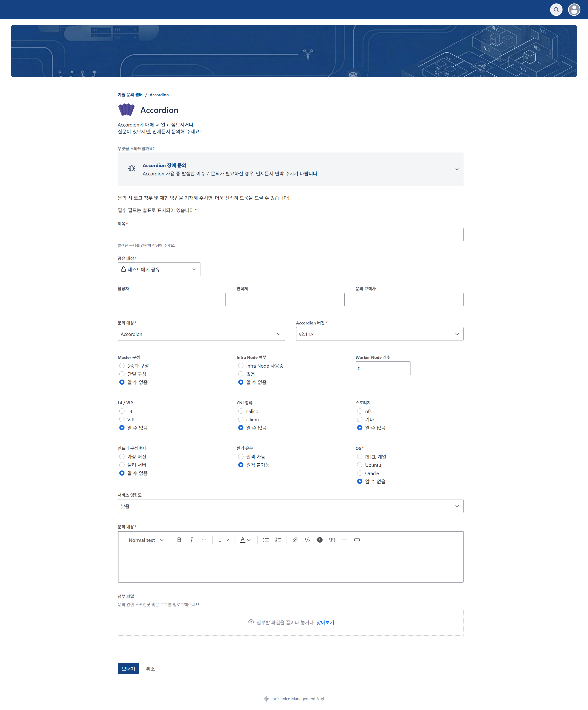Choose L4 radio button
Viewport: 588px width, 710px height.
(122, 411)
